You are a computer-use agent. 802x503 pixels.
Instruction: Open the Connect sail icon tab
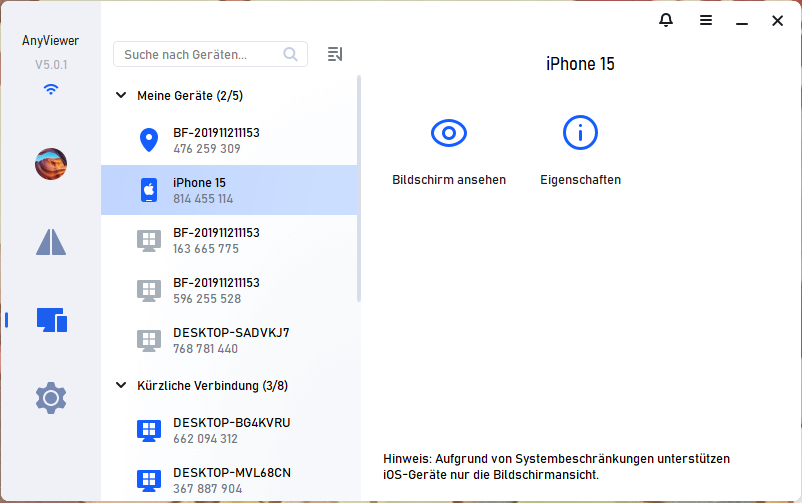tap(51, 242)
